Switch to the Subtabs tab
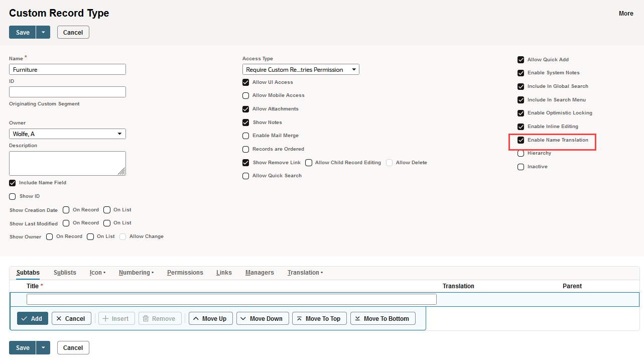 28,273
